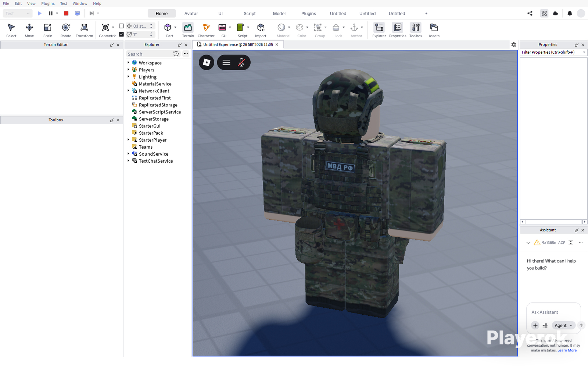This screenshot has width=588, height=368.
Task: Add an attachment with the Assistant plus button
Action: pos(535,325)
